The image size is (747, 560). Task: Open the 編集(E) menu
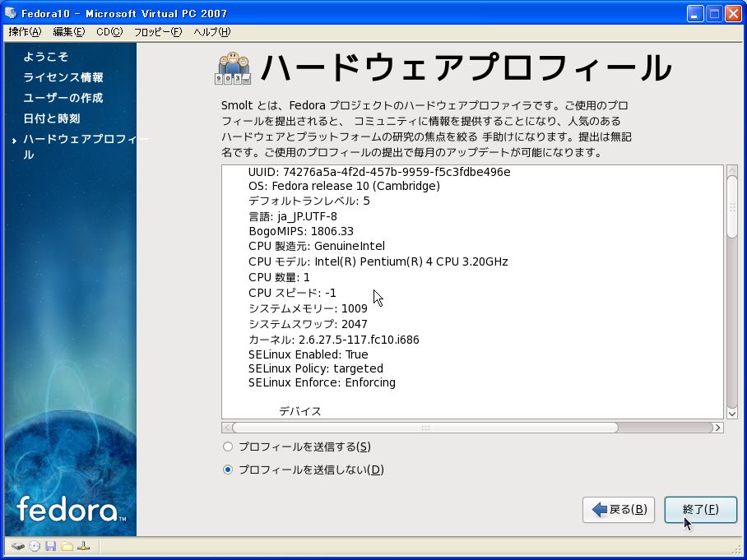coord(68,32)
